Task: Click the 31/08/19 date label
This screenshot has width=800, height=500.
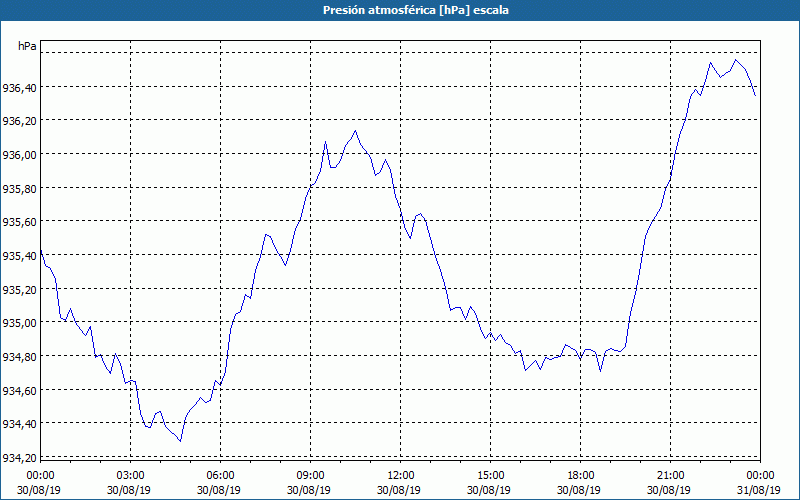Action: point(759,490)
